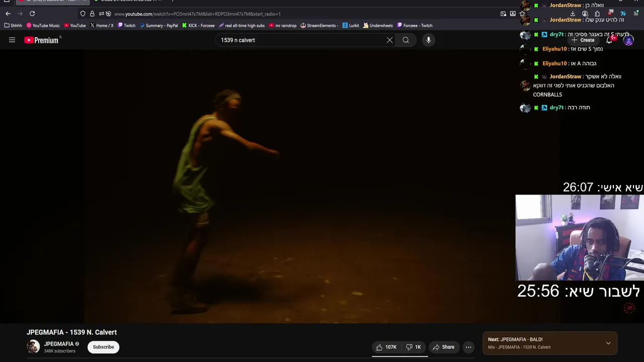The width and height of the screenshot is (644, 362).
Task: Start voice search with the microphone icon
Action: (x=428, y=40)
